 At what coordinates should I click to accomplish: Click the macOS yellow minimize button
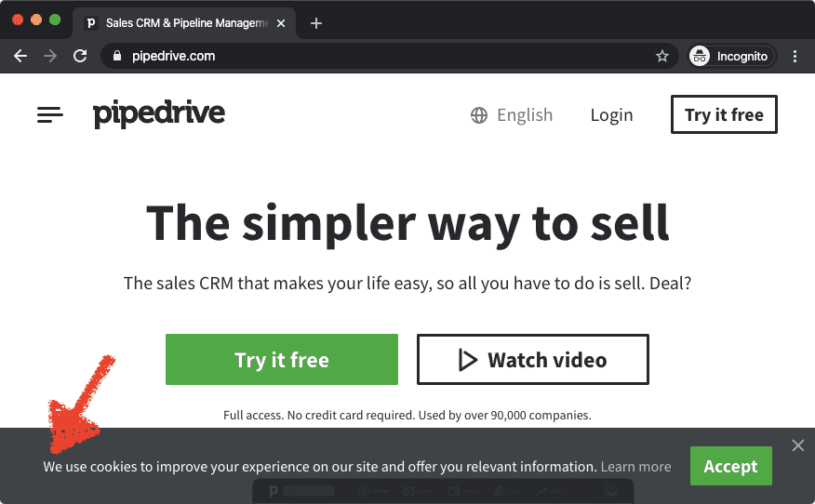pos(36,20)
